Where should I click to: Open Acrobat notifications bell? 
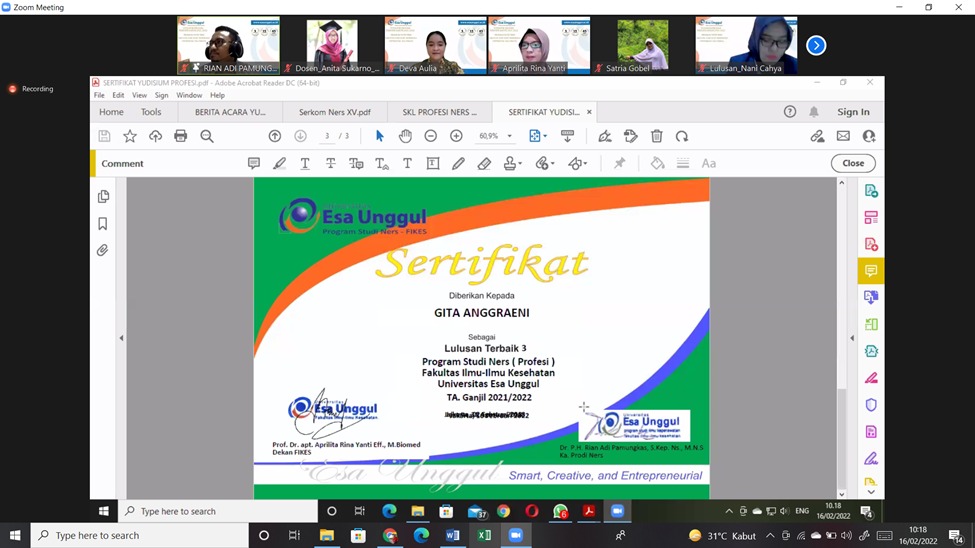point(814,112)
